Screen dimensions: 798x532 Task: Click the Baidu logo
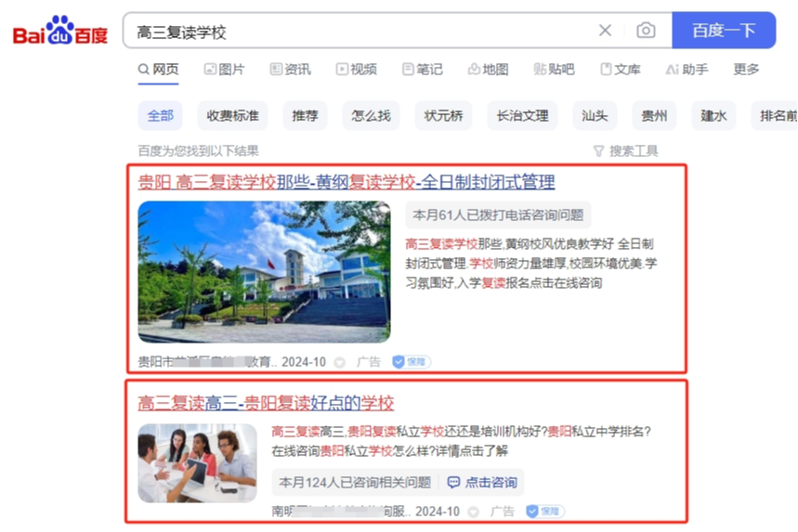pos(60,31)
